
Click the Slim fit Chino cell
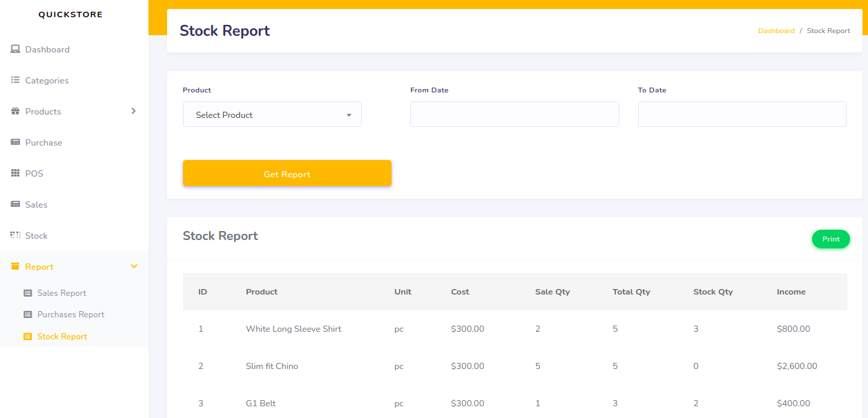click(272, 366)
